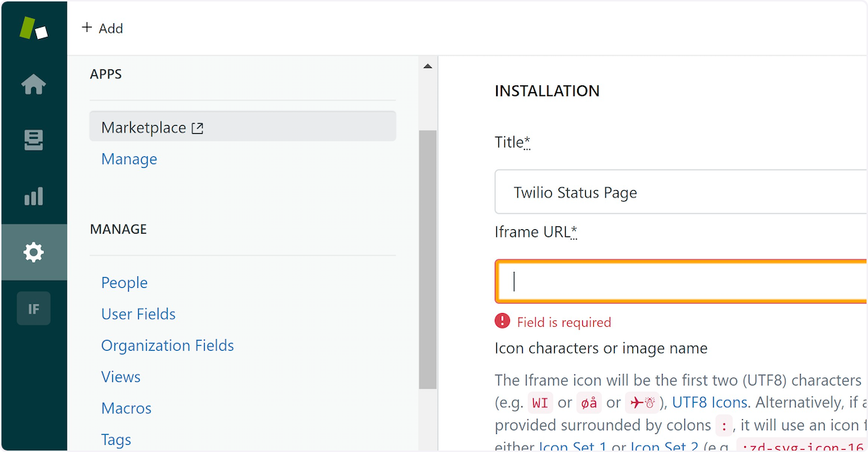Click the Title field label
The image size is (868, 452).
(x=512, y=142)
